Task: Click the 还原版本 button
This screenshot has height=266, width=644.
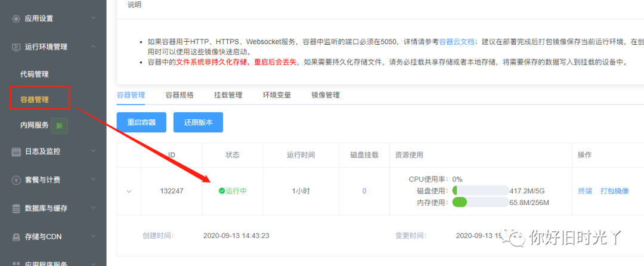Action: point(198,122)
